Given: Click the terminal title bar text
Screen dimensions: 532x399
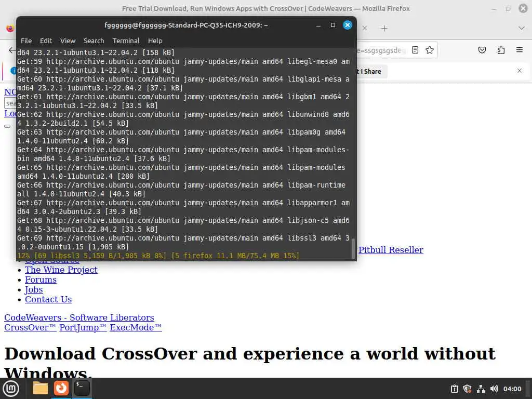Looking at the screenshot, I should pos(186,25).
